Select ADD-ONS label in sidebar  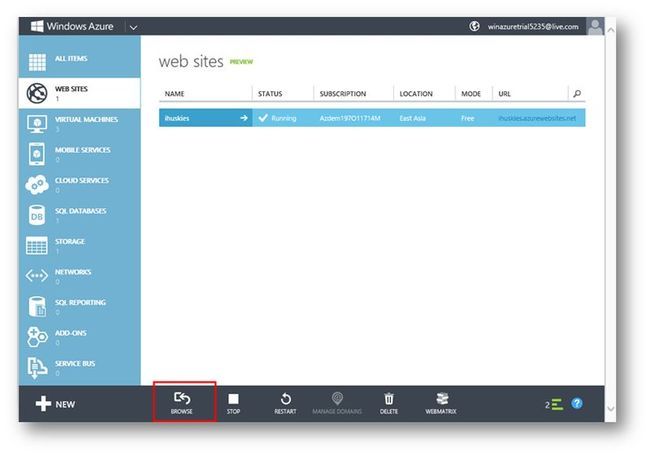71,333
